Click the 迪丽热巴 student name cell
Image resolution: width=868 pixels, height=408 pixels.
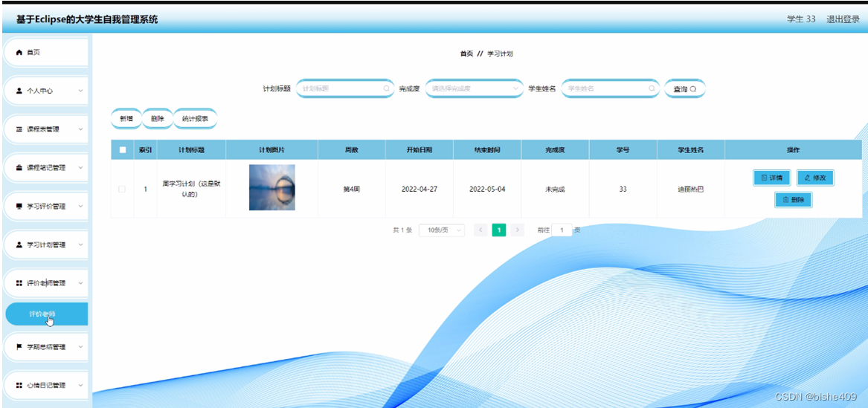coord(691,189)
